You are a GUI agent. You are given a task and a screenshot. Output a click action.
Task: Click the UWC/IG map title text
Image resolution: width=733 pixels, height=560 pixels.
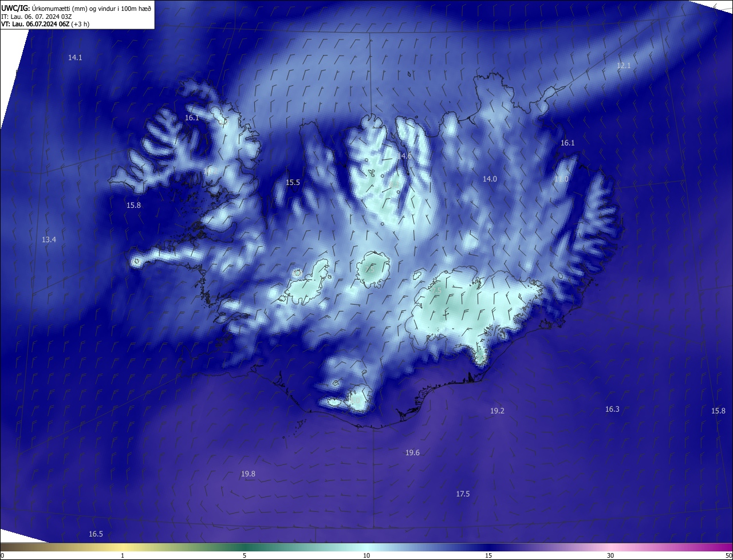pyautogui.click(x=76, y=8)
